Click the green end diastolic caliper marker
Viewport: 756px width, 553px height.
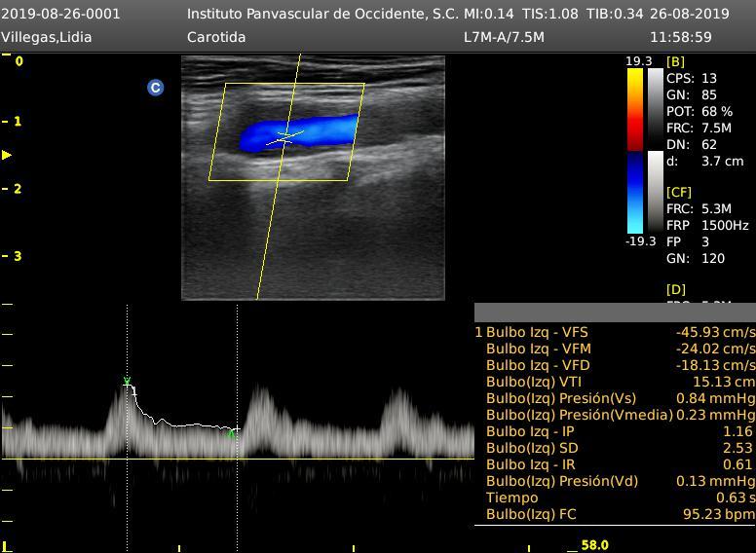tap(232, 432)
